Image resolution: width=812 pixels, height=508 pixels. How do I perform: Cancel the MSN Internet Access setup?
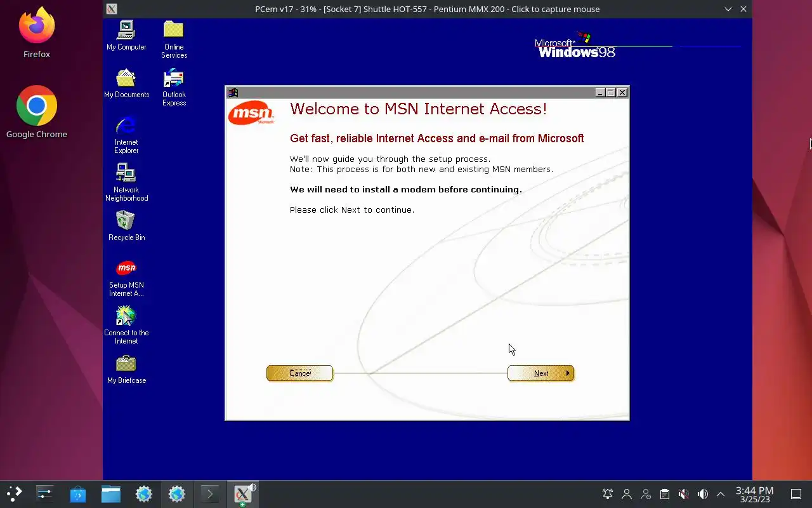[299, 373]
